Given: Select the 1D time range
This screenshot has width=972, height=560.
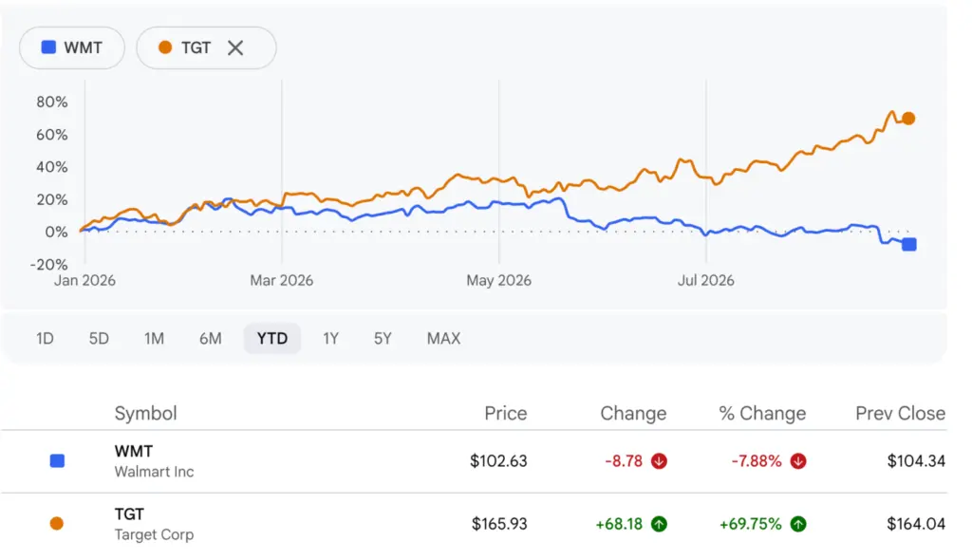Looking at the screenshot, I should click(x=45, y=339).
